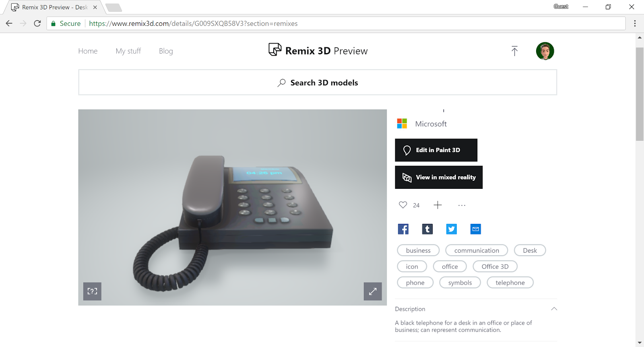The height and width of the screenshot is (347, 644).
Task: Share the model on Tumblr
Action: [x=427, y=229]
